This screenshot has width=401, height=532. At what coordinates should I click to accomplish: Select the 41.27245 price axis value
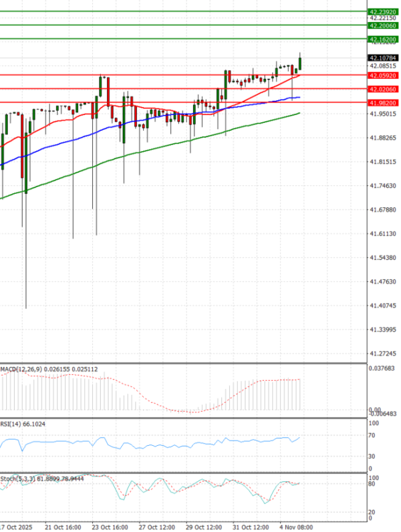click(383, 354)
